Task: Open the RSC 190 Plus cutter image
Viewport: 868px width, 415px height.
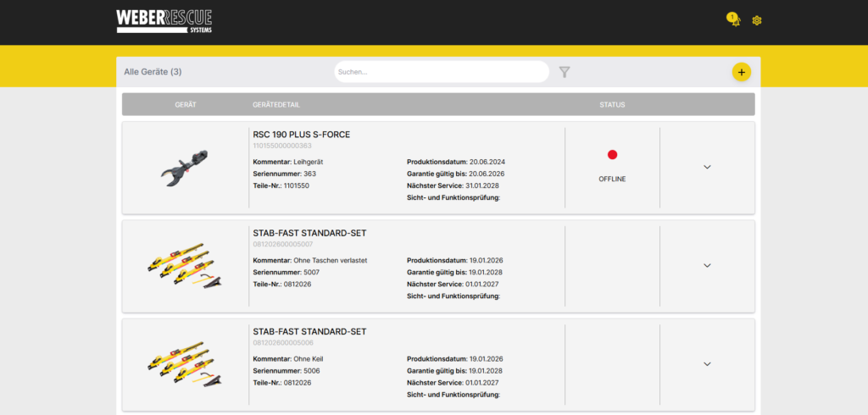Action: 185,168
